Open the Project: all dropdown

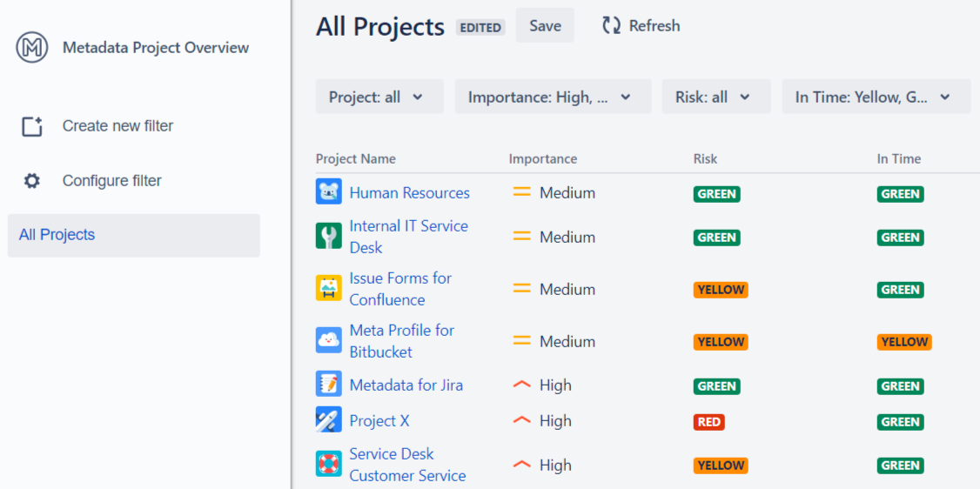click(x=379, y=97)
